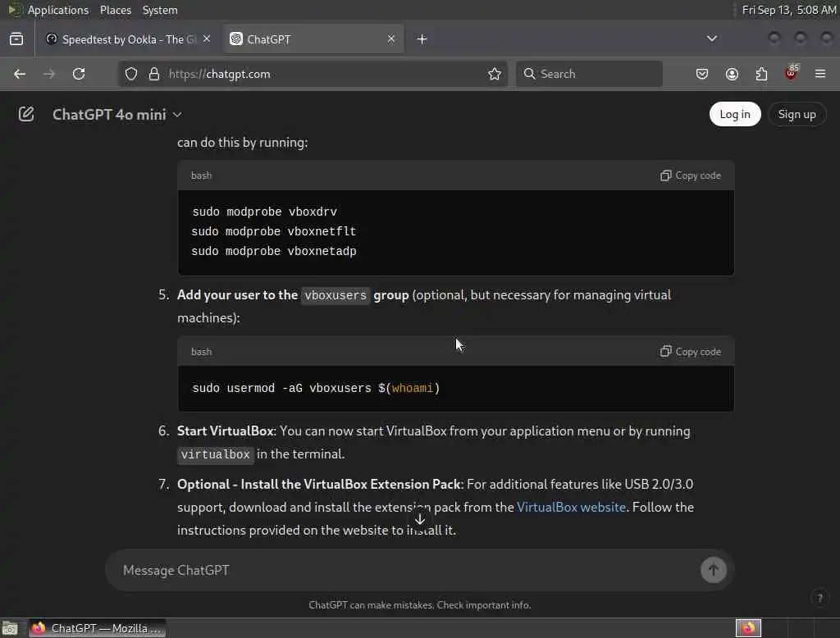Click the Firefox icon in the bottom panel tray
This screenshot has width=840, height=638.
[748, 628]
